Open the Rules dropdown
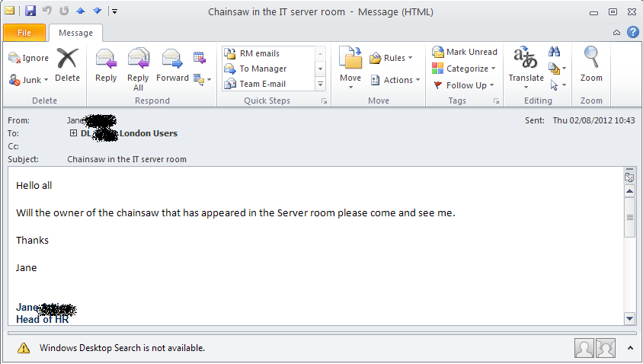 392,58
